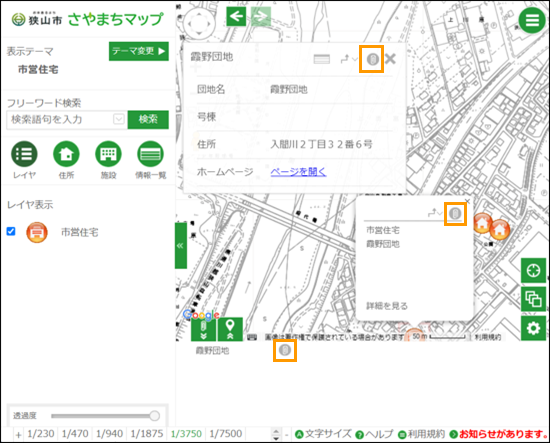Open the settings gear on map

click(533, 328)
